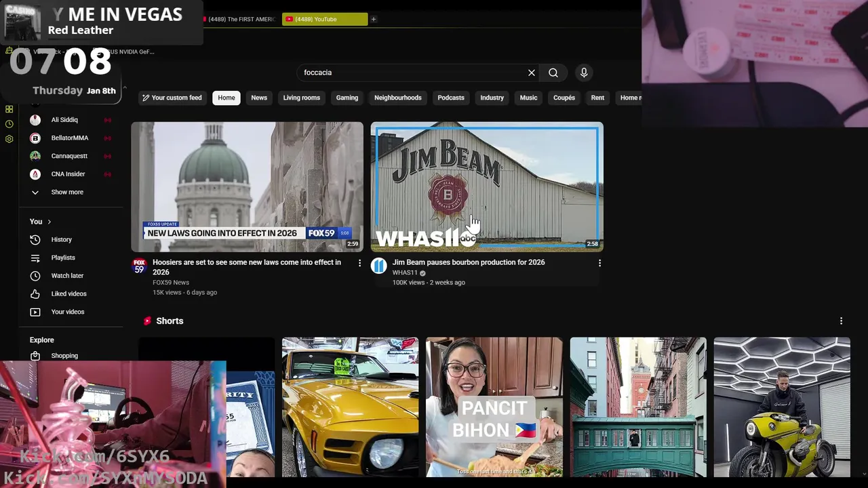Click the BellatorMMA subscription name
The image size is (868, 488).
click(70, 138)
